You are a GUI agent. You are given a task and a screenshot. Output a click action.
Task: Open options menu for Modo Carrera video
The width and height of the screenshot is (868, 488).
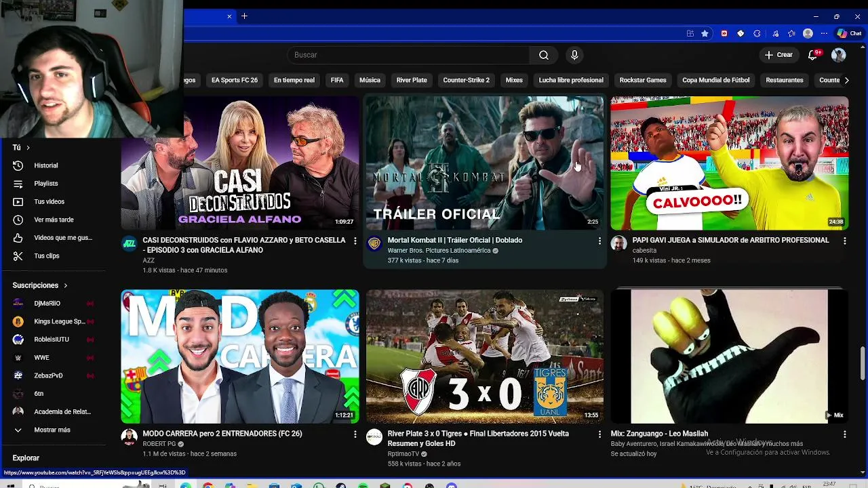point(355,434)
